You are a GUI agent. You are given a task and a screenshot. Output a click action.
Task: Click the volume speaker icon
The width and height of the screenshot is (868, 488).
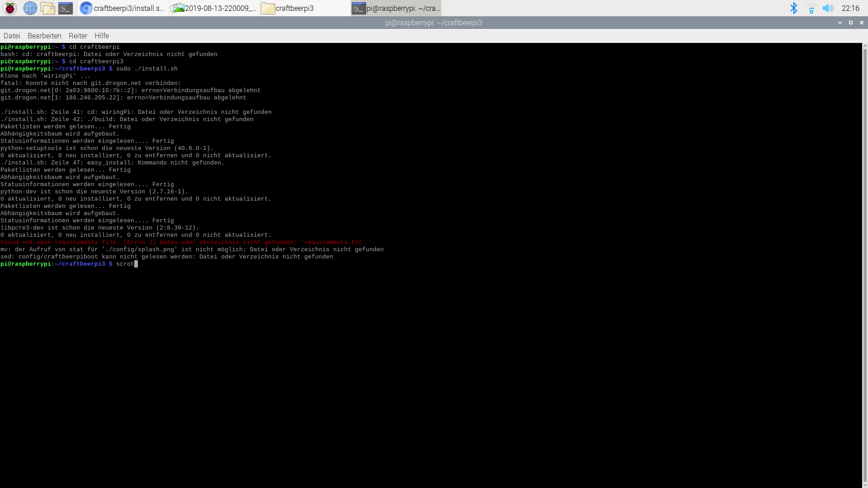(x=828, y=8)
